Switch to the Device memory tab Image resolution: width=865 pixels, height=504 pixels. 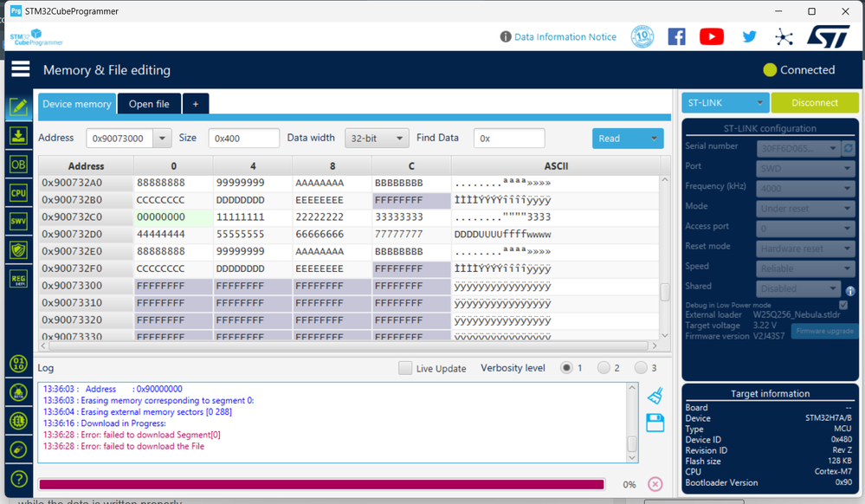[x=76, y=102]
